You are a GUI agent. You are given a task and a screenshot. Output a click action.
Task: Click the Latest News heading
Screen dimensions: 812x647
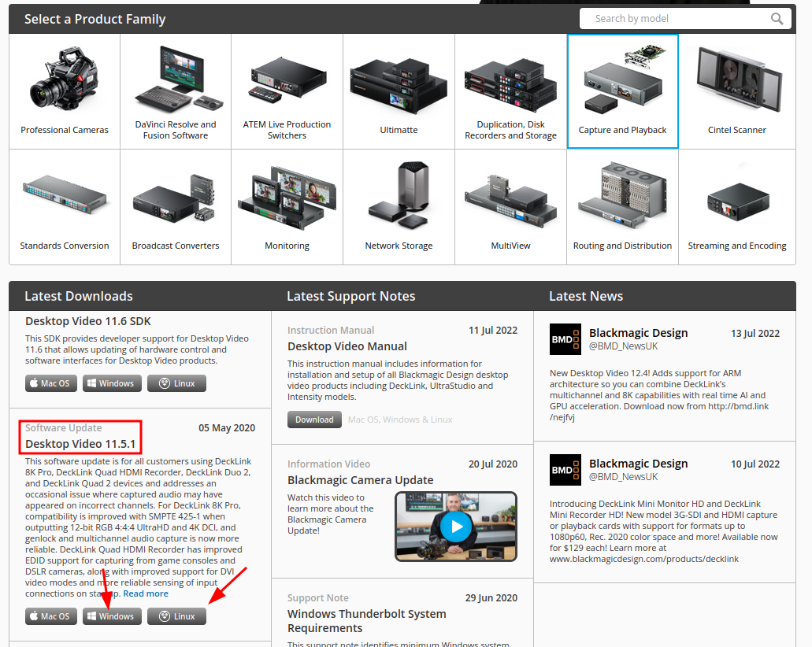(x=586, y=296)
